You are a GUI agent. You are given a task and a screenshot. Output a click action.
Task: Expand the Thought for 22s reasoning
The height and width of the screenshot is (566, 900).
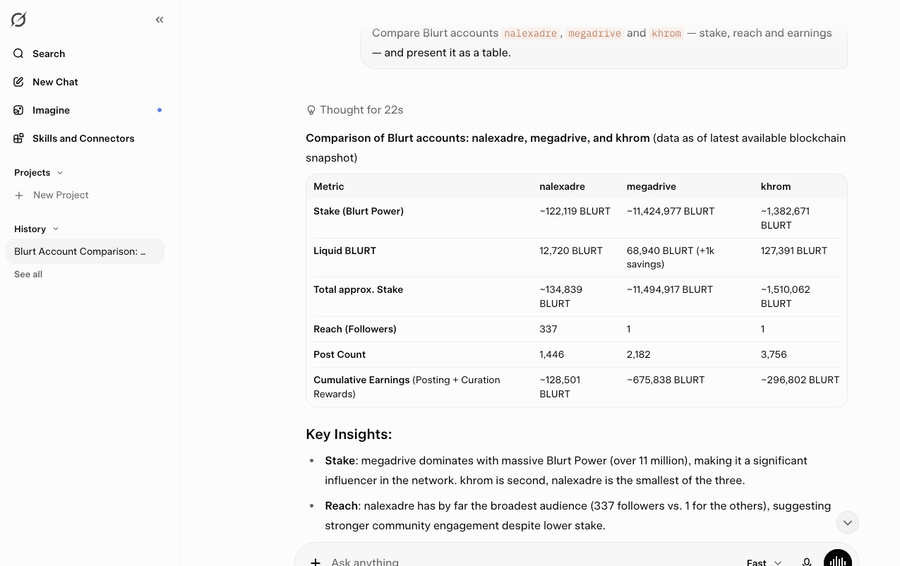point(355,110)
